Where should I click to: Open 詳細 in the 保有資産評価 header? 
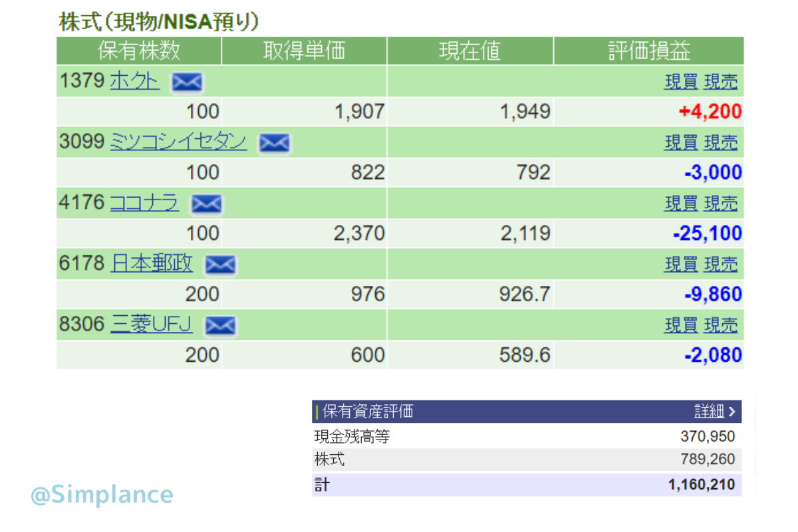pos(715,412)
